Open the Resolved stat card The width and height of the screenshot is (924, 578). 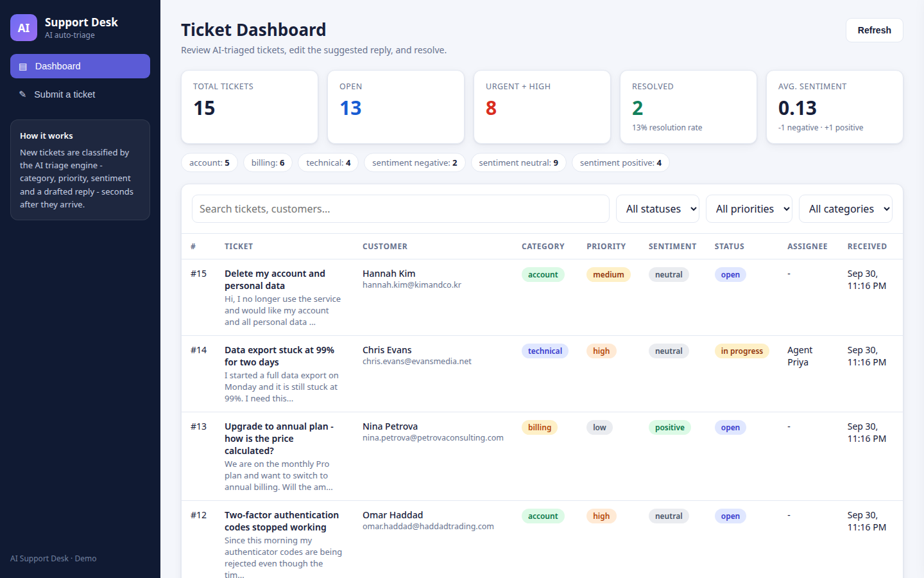(689, 107)
